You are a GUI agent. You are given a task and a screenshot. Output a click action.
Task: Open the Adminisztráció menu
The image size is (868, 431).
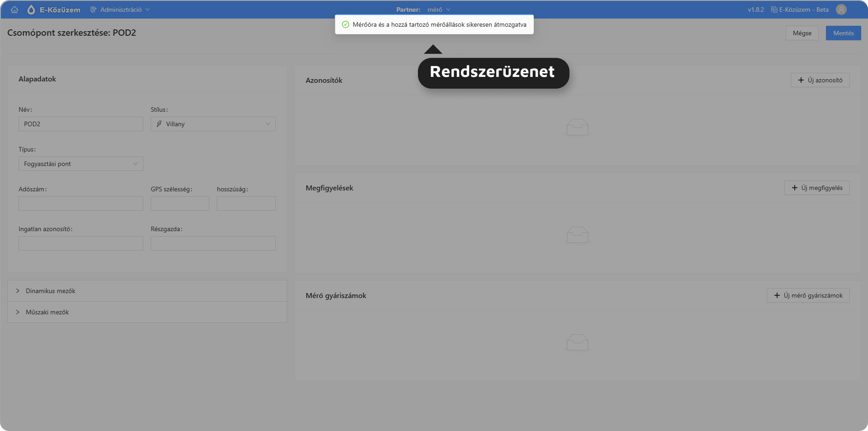coord(120,9)
